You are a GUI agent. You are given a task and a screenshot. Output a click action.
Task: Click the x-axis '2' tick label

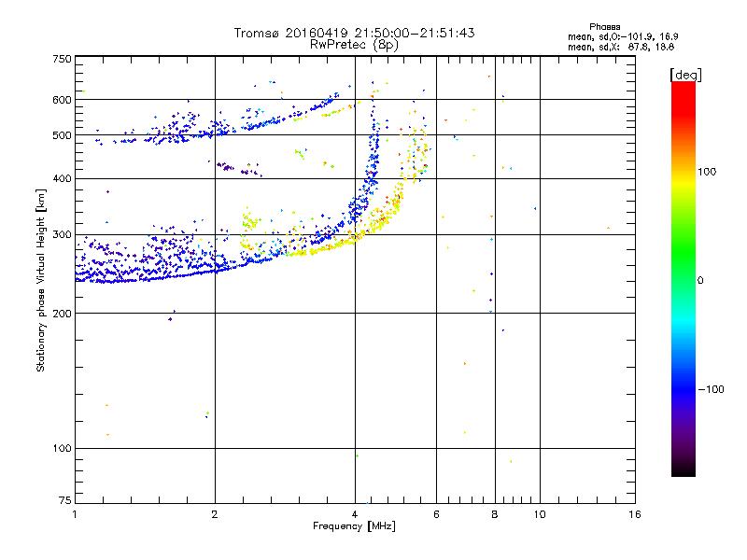[x=215, y=514]
